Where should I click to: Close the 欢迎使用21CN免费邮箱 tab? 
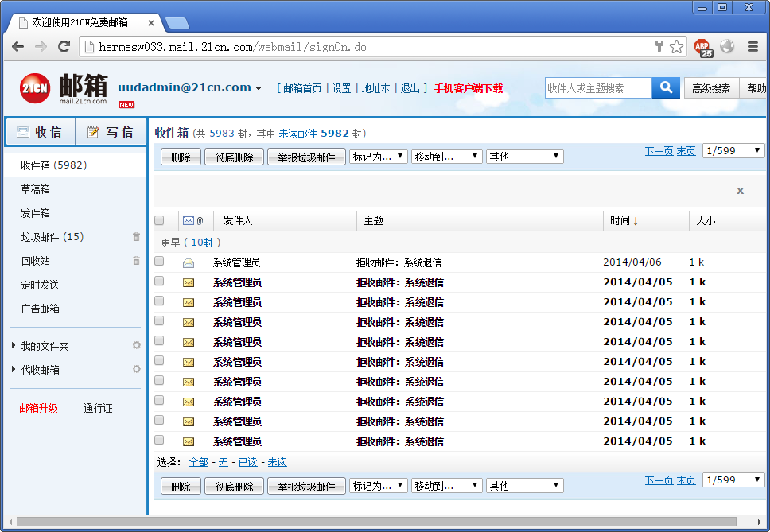click(151, 22)
